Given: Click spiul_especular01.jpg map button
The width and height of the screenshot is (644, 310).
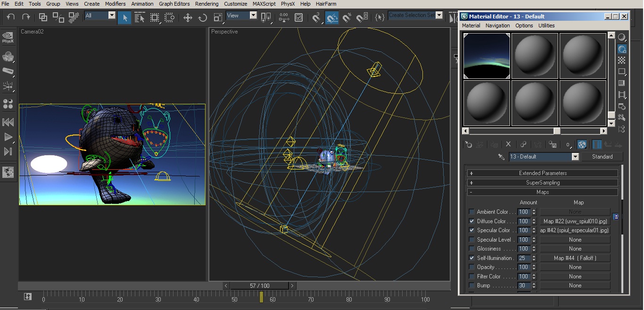Looking at the screenshot, I should click(575, 230).
